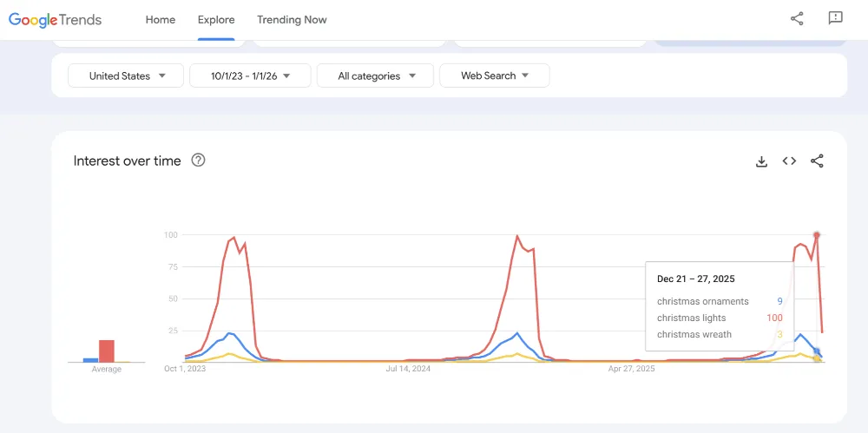This screenshot has width=868, height=433.
Task: Click the red christmas lights average bar
Action: pyautogui.click(x=106, y=351)
